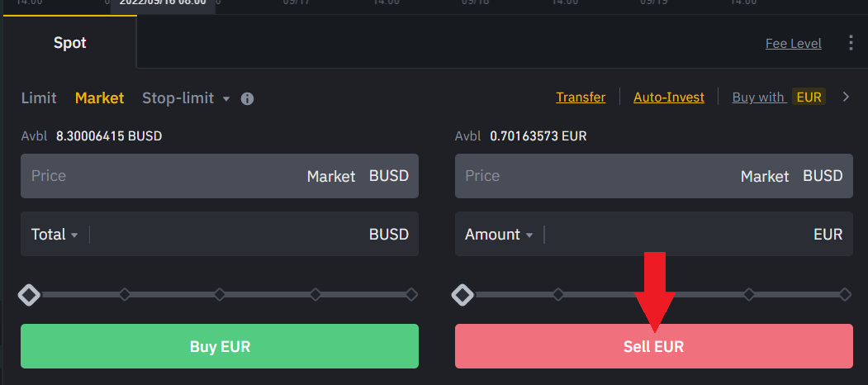Click the right chevron next to EUR
This screenshot has width=868, height=385.
coord(846,97)
